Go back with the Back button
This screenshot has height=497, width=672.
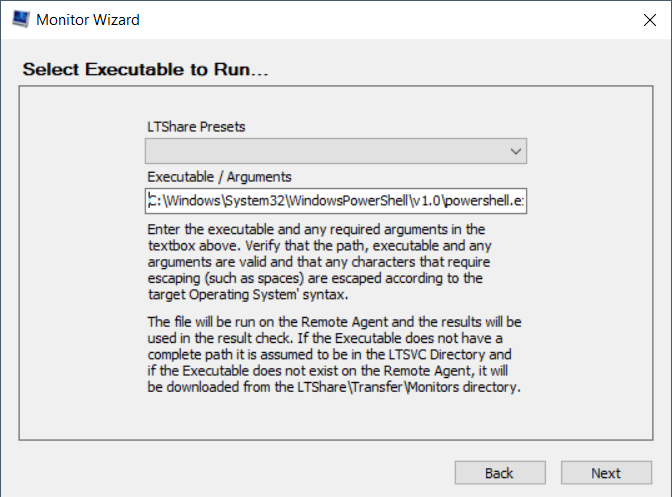499,473
